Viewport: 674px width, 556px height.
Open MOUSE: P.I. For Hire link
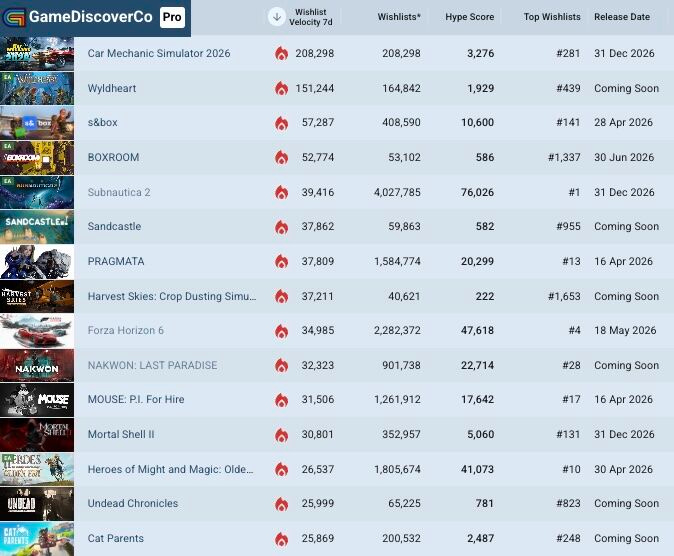(x=136, y=399)
